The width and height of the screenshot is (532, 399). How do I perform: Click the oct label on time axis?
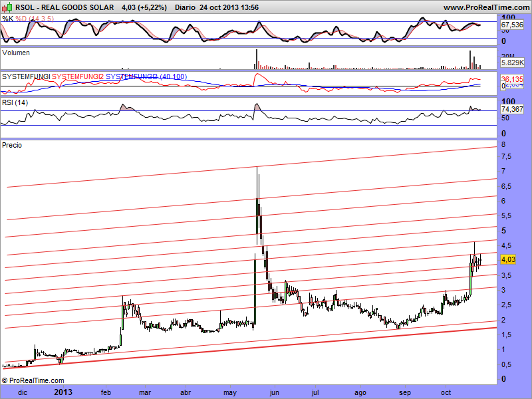pyautogui.click(x=446, y=392)
